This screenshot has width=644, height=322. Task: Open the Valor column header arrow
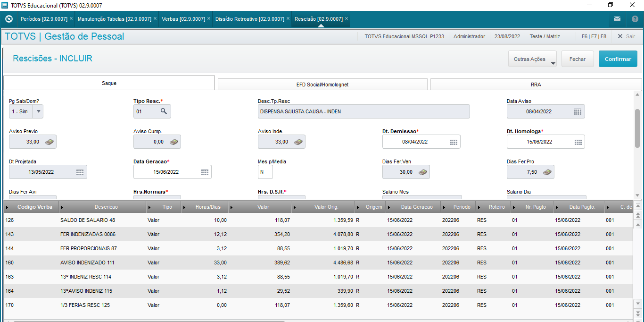(231, 207)
